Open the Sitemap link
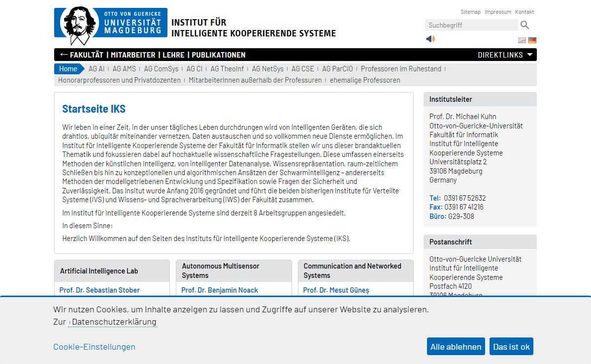Viewport: 591px width, 364px height. [470, 12]
